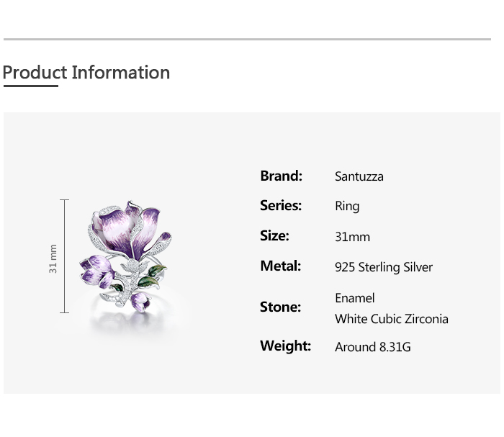This screenshot has width=504, height=437.
Task: Click the Around 8.31G weight value
Action: pos(373,347)
